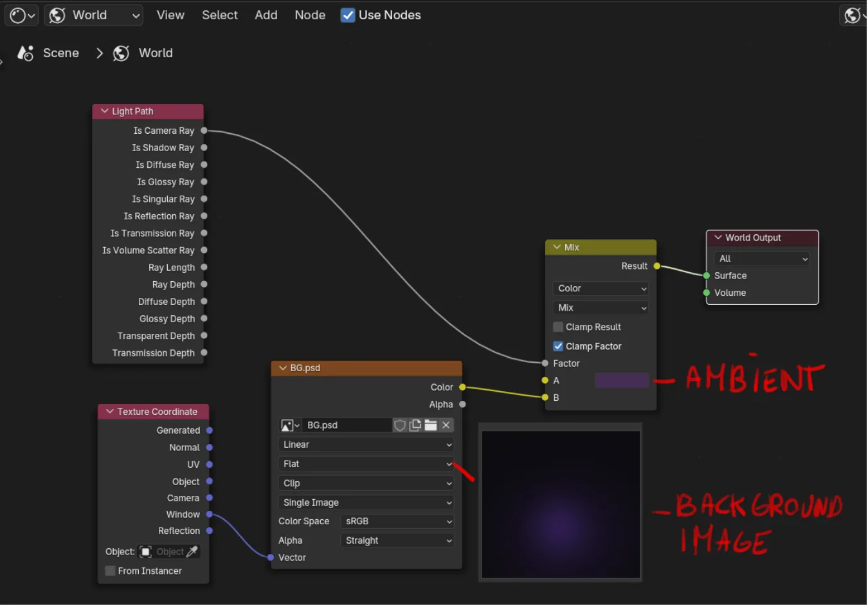Open the Node menu
This screenshot has height=606, width=868.
(310, 15)
